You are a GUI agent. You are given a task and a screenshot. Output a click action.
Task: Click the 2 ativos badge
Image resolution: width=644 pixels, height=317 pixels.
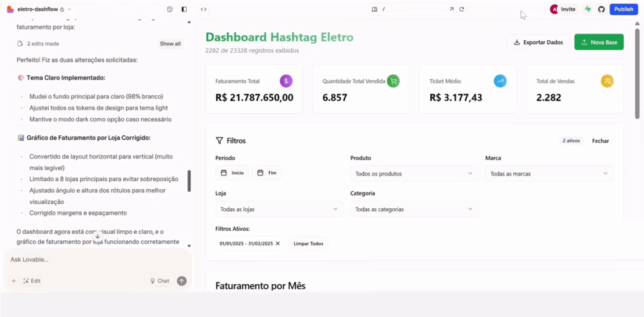(571, 140)
